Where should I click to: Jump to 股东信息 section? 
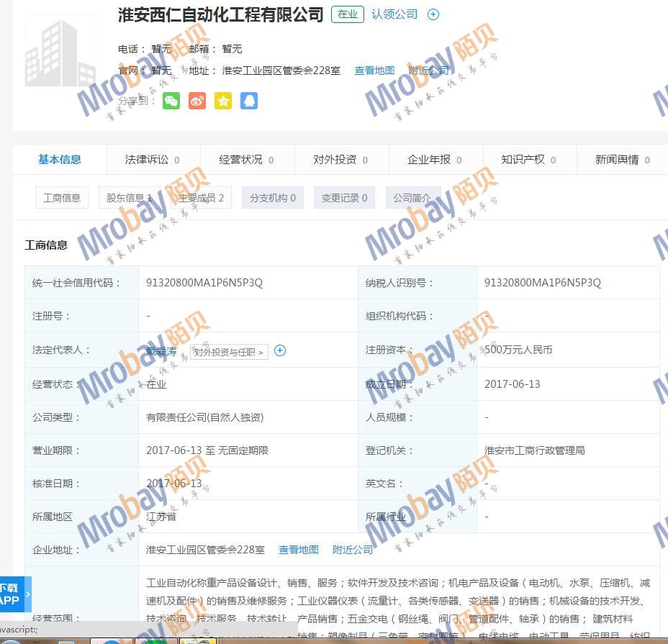[x=130, y=198]
